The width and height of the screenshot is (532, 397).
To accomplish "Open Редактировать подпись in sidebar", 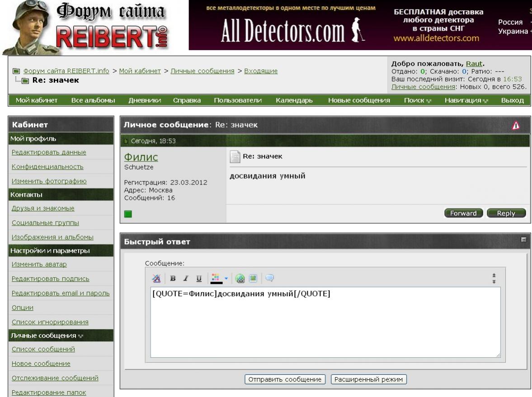I will click(x=51, y=279).
